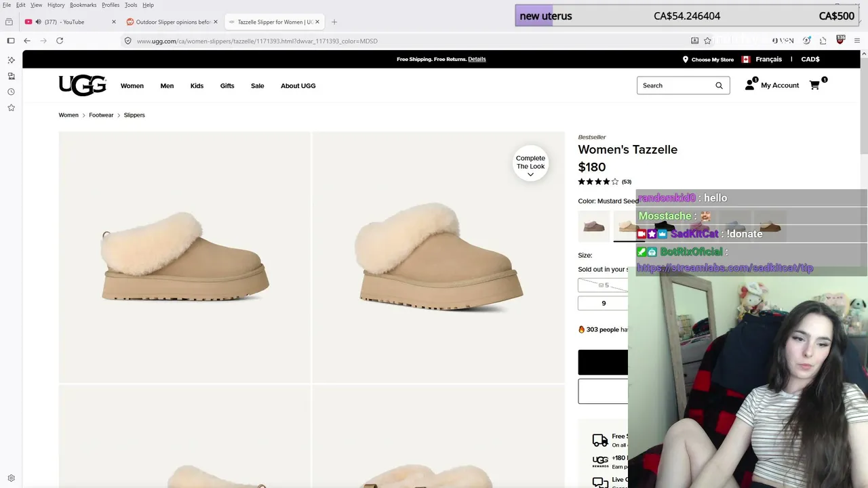The height and width of the screenshot is (488, 868).
Task: Select the first brown color swatch
Action: pos(594,226)
